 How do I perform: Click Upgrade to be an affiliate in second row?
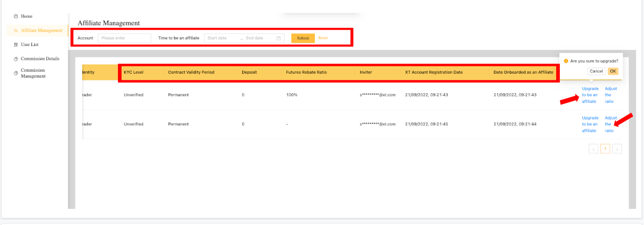pyautogui.click(x=590, y=124)
